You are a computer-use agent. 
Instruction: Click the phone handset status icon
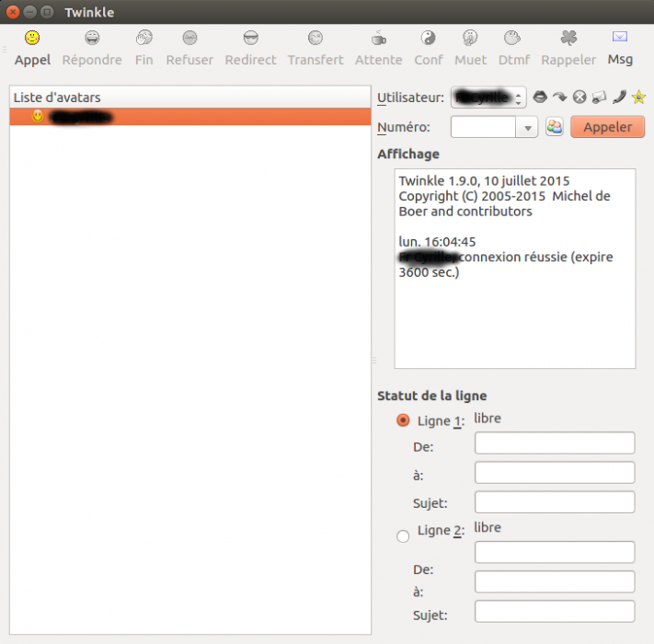coord(619,98)
